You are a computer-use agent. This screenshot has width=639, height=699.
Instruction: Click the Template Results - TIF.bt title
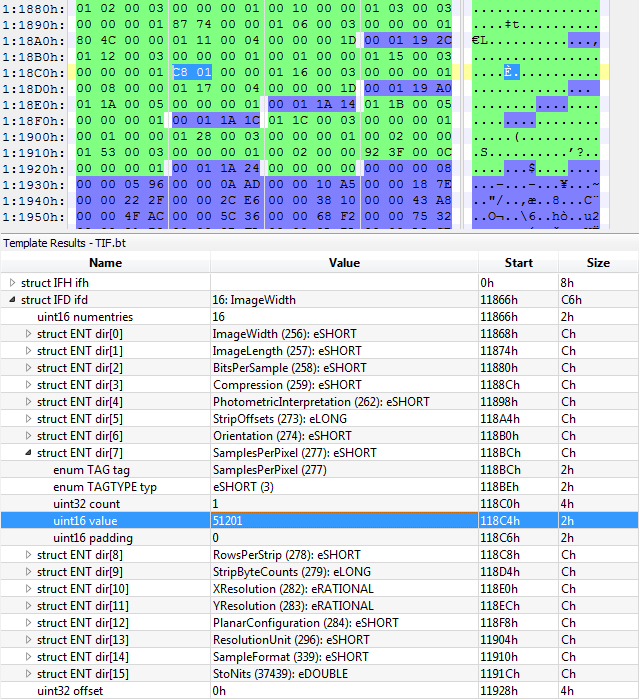[x=65, y=243]
